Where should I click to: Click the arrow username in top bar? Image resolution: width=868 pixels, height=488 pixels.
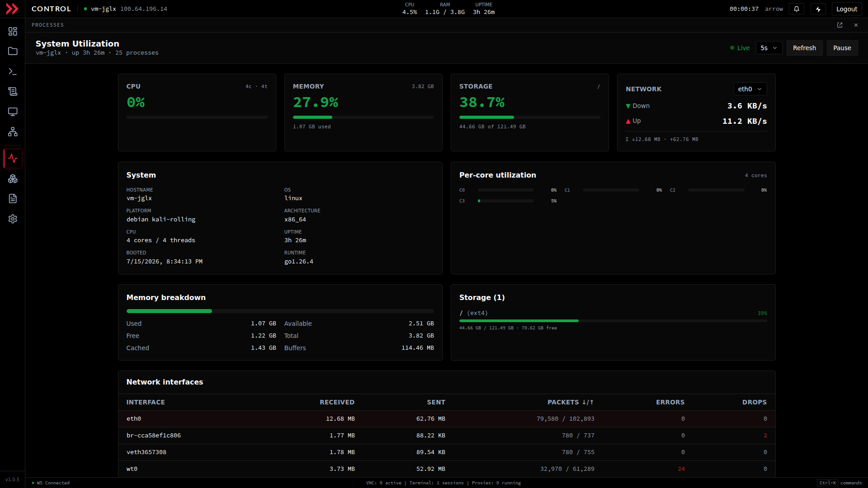coord(774,9)
